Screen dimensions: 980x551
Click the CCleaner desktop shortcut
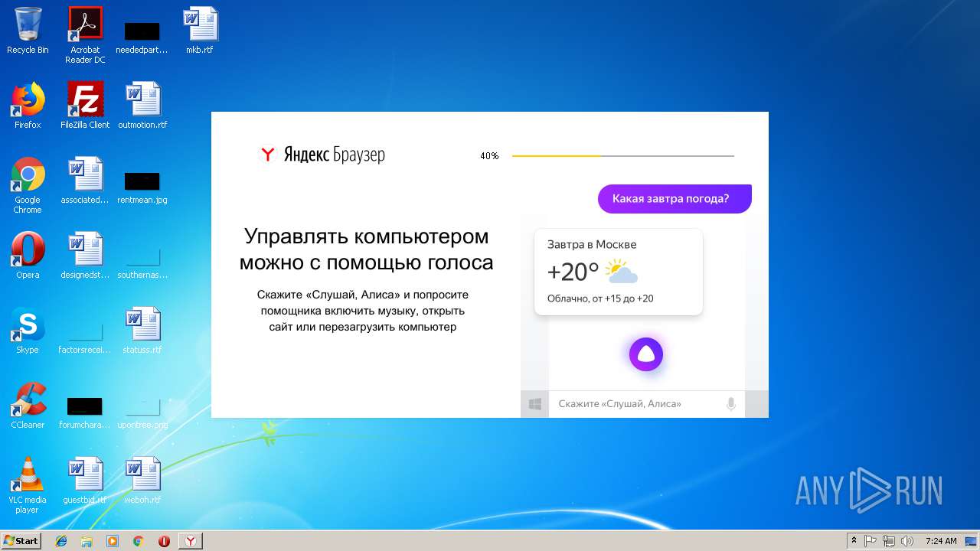coord(28,406)
